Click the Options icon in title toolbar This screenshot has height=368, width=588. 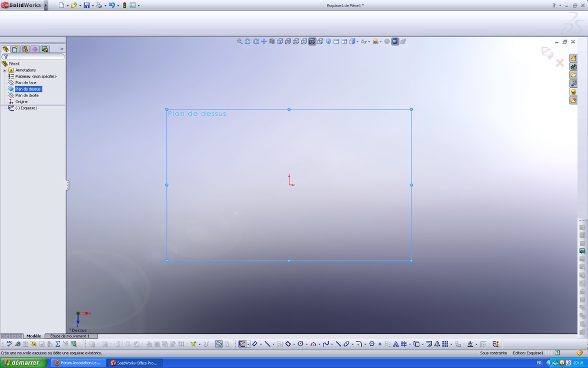coord(133,5)
